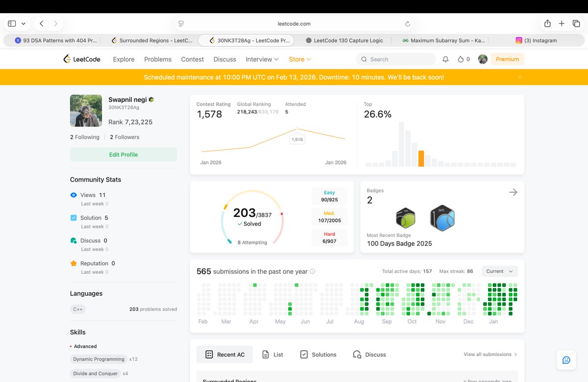The height and width of the screenshot is (382, 588).
Task: Open the Safari share icon
Action: click(x=547, y=23)
